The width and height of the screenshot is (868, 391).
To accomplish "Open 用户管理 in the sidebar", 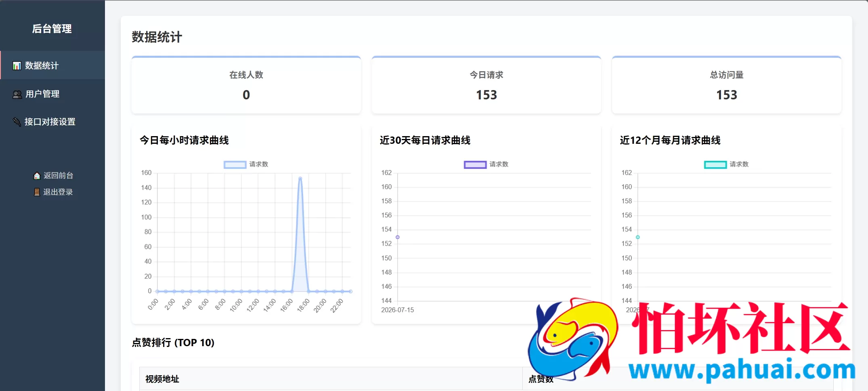I will [52, 94].
